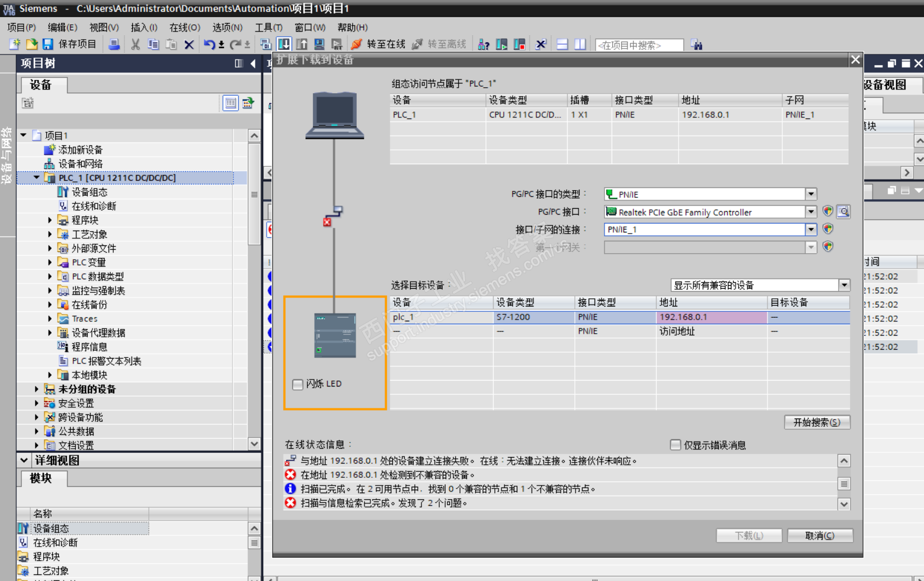Click the delete X toolbar icon
Viewport: 924px width, 581px height.
189,44
